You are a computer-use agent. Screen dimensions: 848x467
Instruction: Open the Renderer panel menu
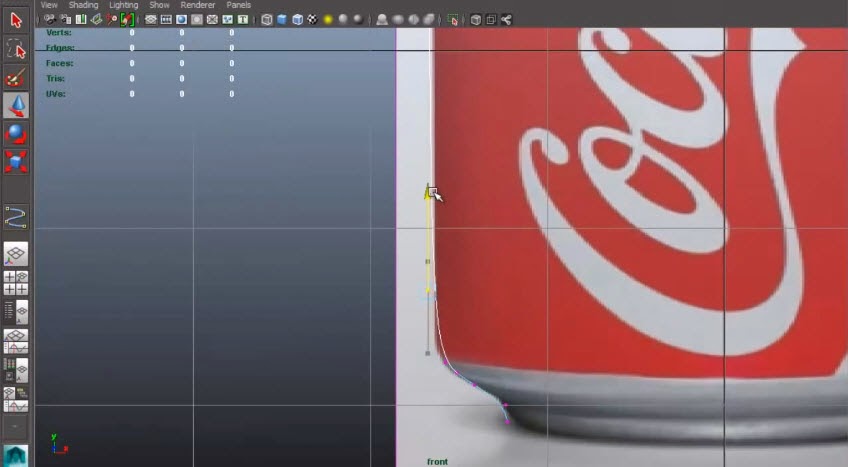point(198,5)
